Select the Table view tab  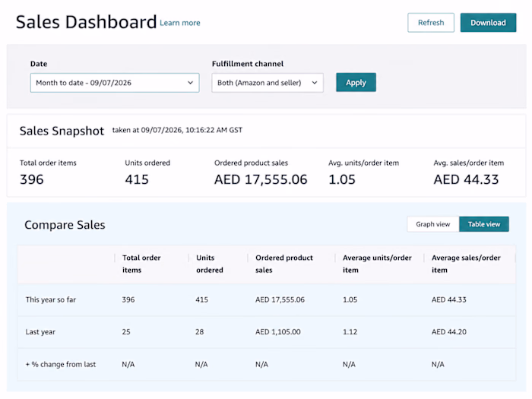pos(484,224)
